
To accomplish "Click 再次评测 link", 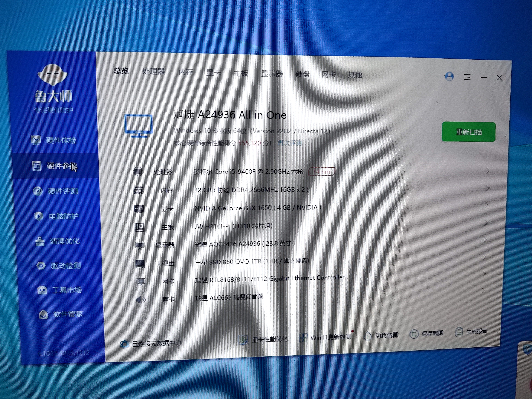I will click(290, 143).
